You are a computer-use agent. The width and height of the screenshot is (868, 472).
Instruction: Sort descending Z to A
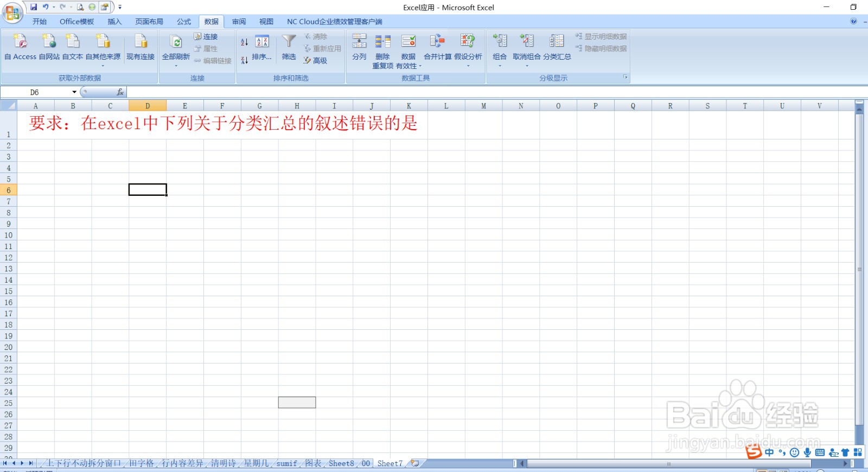tap(245, 60)
